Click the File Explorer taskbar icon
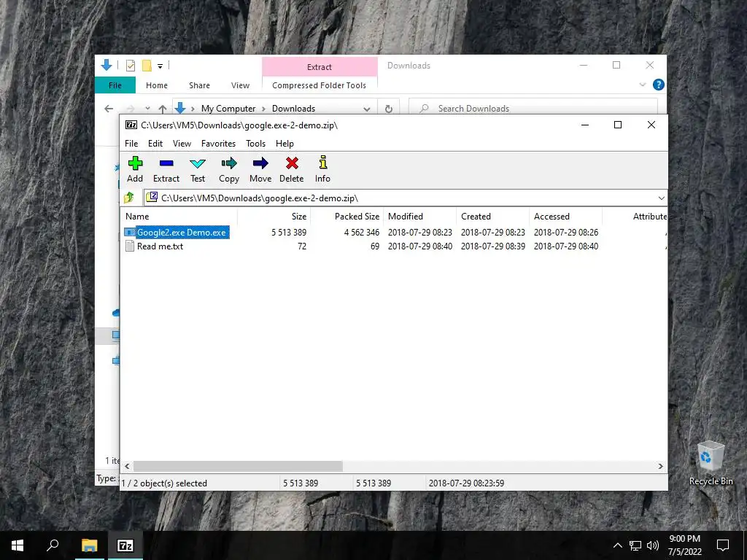The width and height of the screenshot is (747, 560). pyautogui.click(x=89, y=545)
